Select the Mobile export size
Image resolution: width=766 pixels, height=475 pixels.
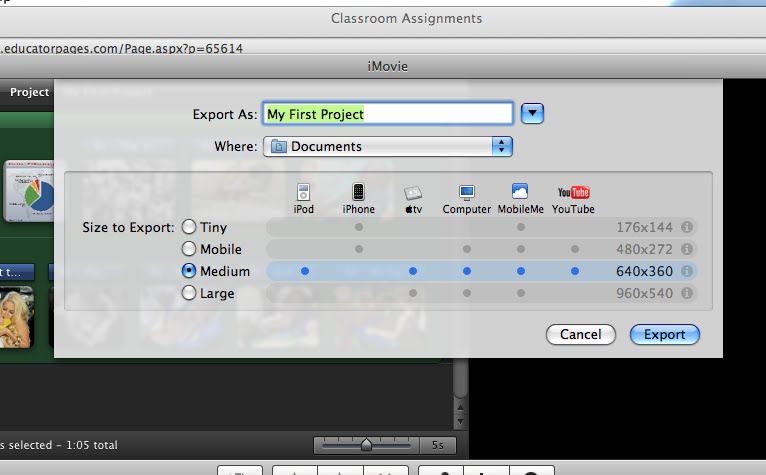(x=189, y=249)
